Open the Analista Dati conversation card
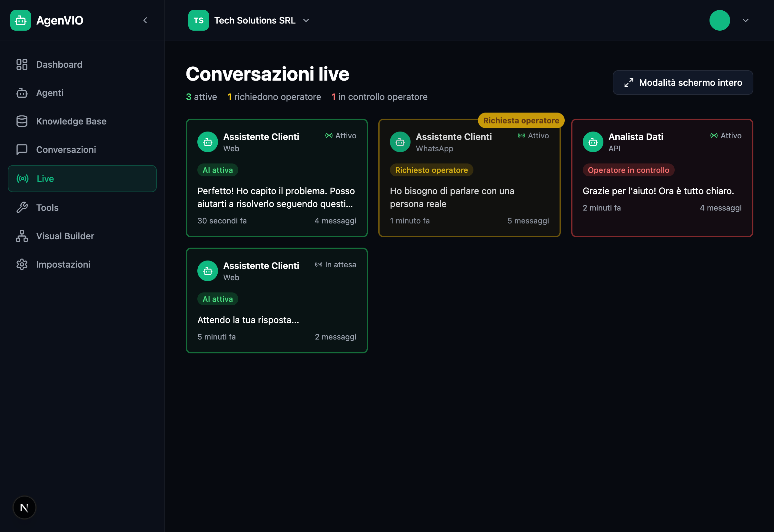Viewport: 774px width, 532px height. point(662,178)
